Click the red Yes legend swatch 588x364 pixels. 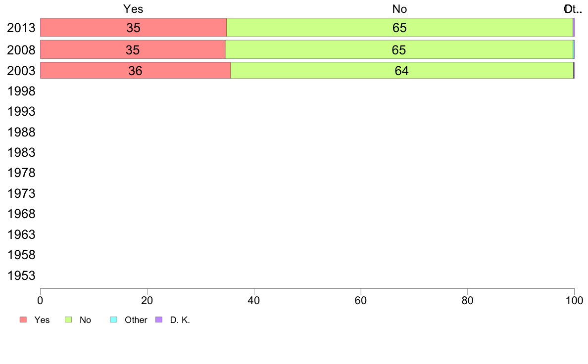[x=23, y=320]
